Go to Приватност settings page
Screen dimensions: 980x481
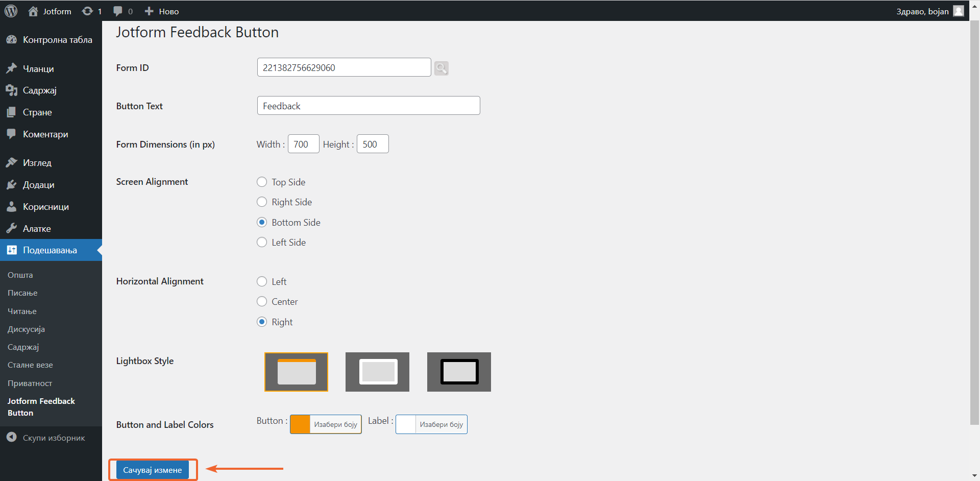click(30, 383)
